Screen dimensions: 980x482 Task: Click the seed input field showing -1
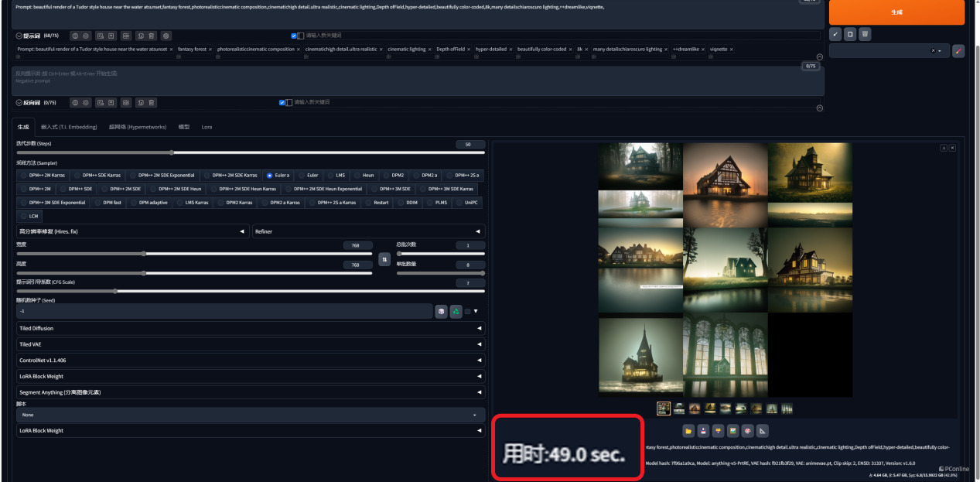pyautogui.click(x=223, y=311)
